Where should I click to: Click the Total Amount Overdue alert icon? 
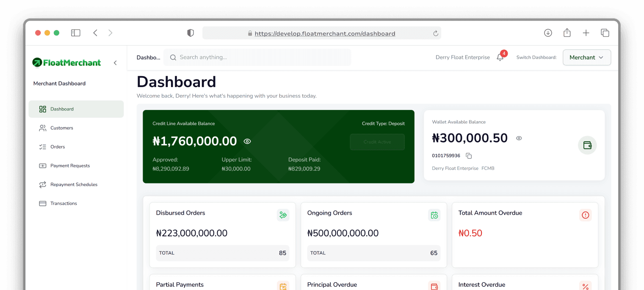point(585,215)
